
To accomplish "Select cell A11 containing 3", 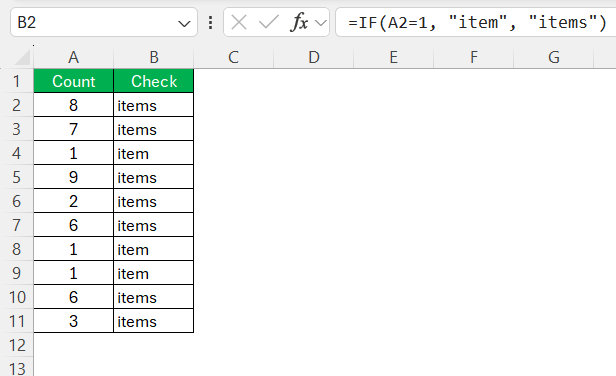I will [x=73, y=321].
